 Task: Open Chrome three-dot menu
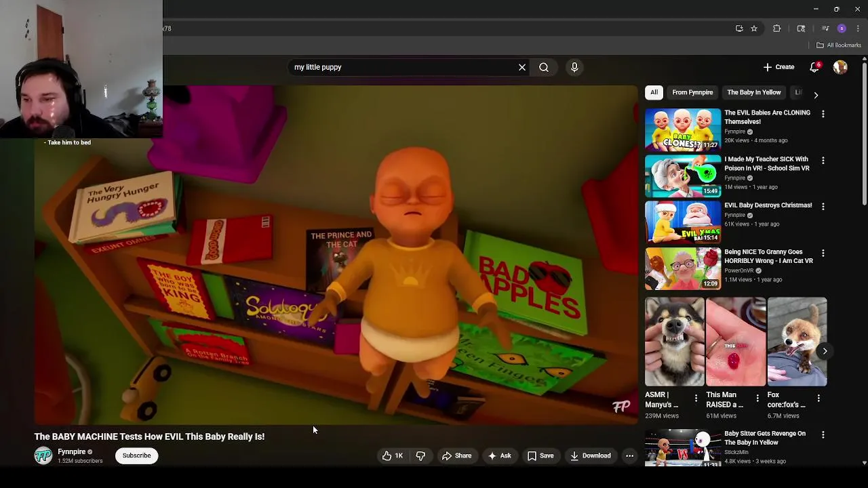858,28
